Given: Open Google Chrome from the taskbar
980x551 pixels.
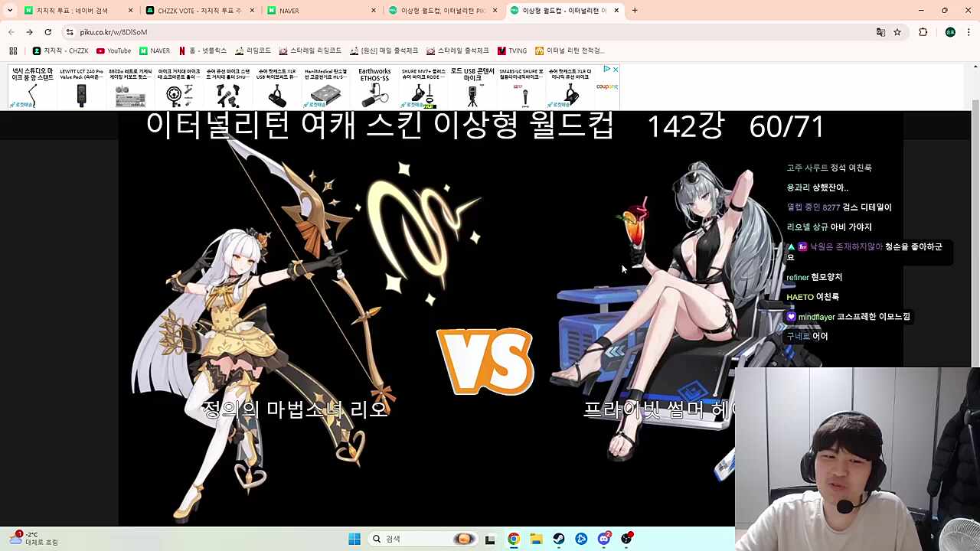Looking at the screenshot, I should coord(513,539).
